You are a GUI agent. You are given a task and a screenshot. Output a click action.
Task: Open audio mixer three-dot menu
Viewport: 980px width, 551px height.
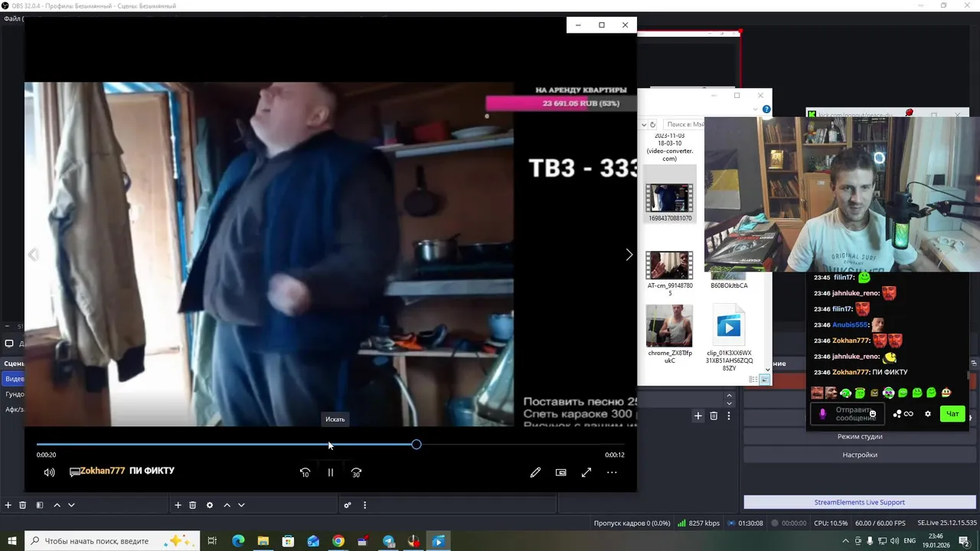tap(364, 505)
